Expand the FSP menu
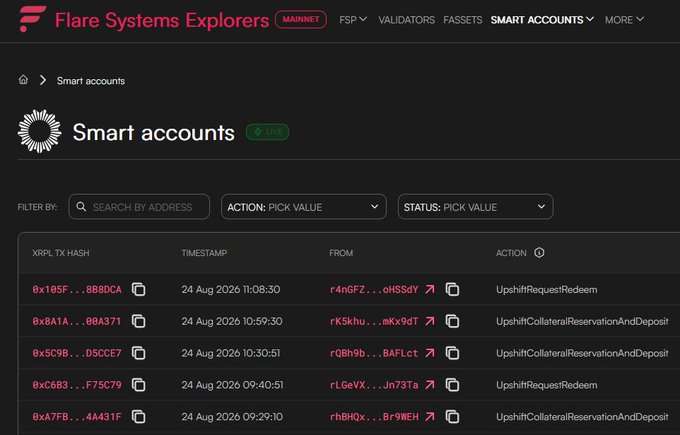The width and height of the screenshot is (680, 435). coord(353,20)
